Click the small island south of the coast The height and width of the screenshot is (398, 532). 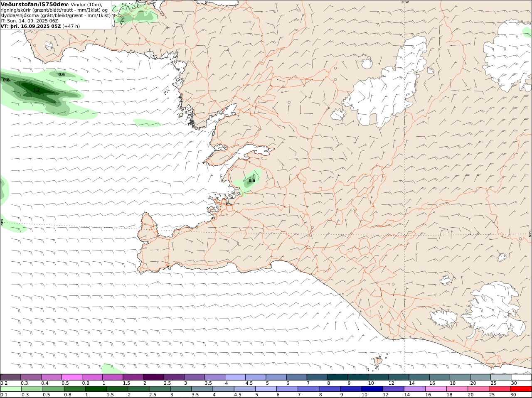click(x=378, y=362)
